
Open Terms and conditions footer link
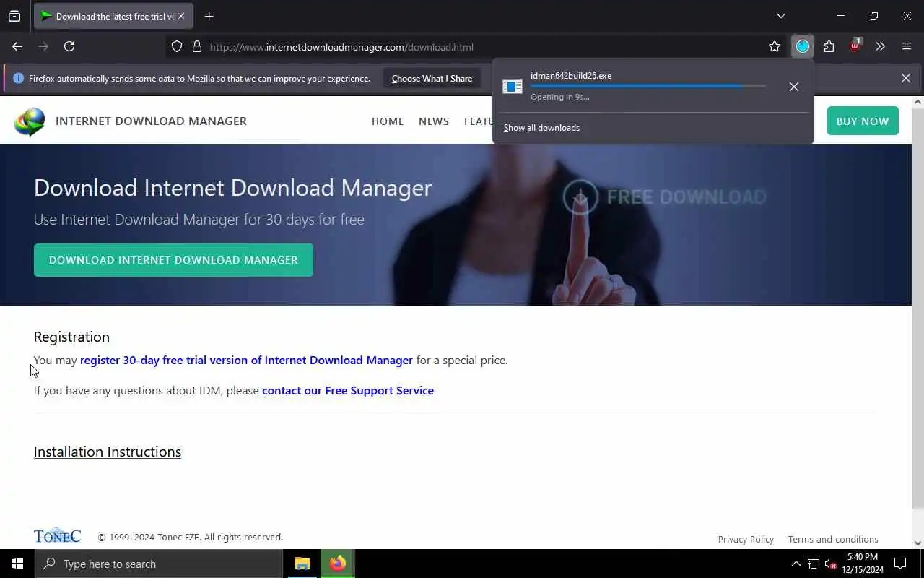[x=833, y=540]
